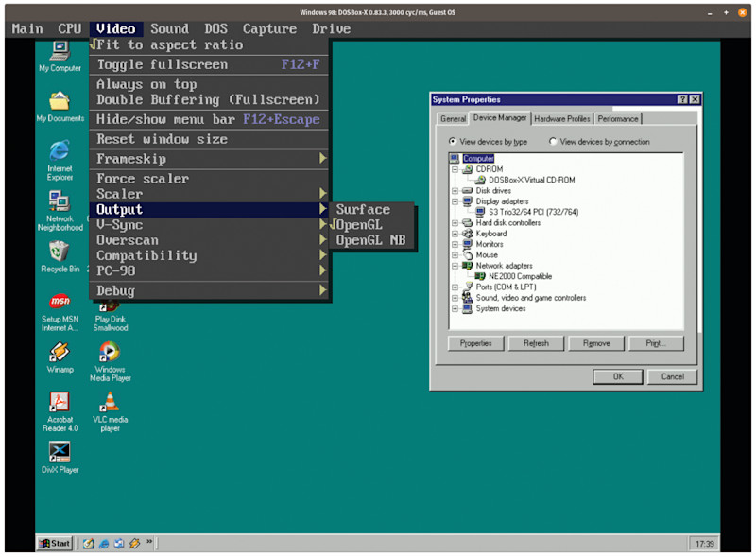
Task: Choose Toggle fullscreen from Video menu
Action: tap(209, 64)
